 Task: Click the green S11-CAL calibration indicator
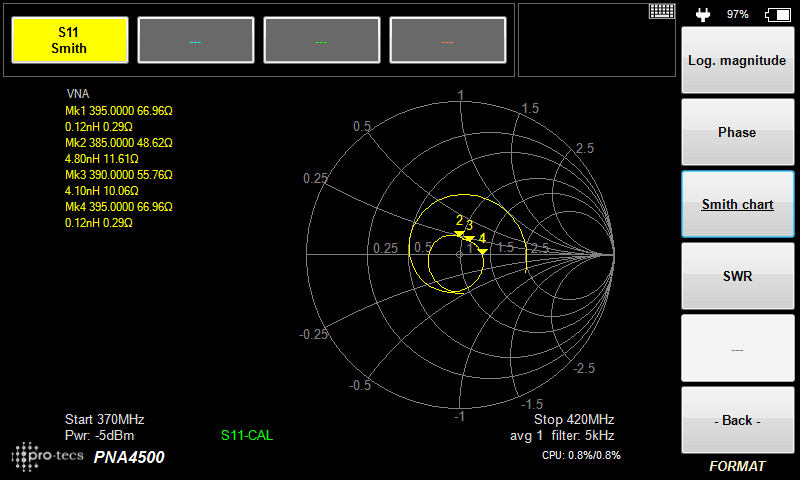246,436
